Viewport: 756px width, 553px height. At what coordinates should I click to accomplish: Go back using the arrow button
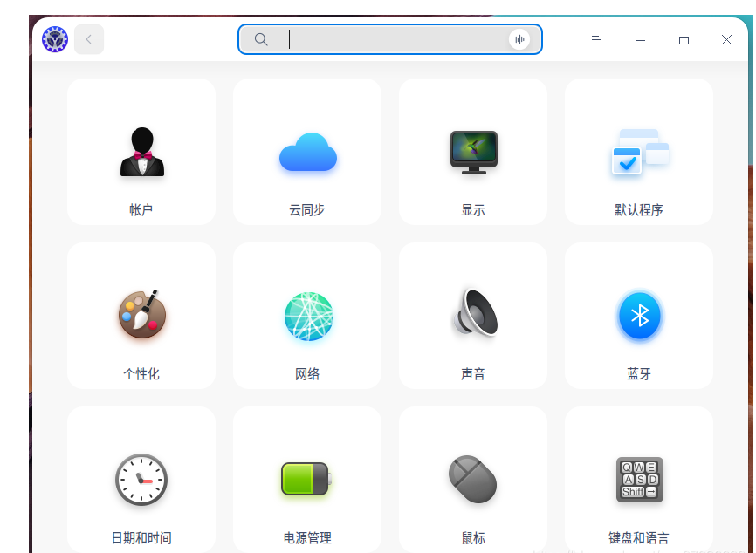(x=89, y=39)
